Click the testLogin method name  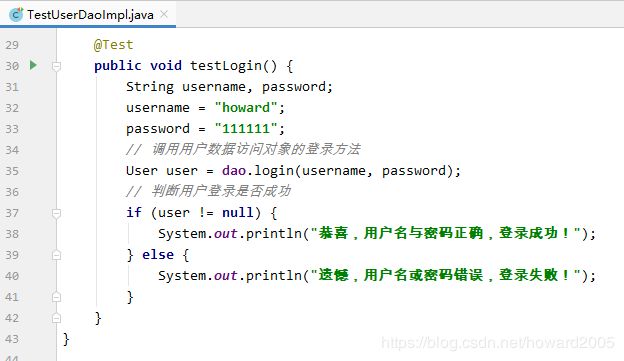(x=226, y=66)
